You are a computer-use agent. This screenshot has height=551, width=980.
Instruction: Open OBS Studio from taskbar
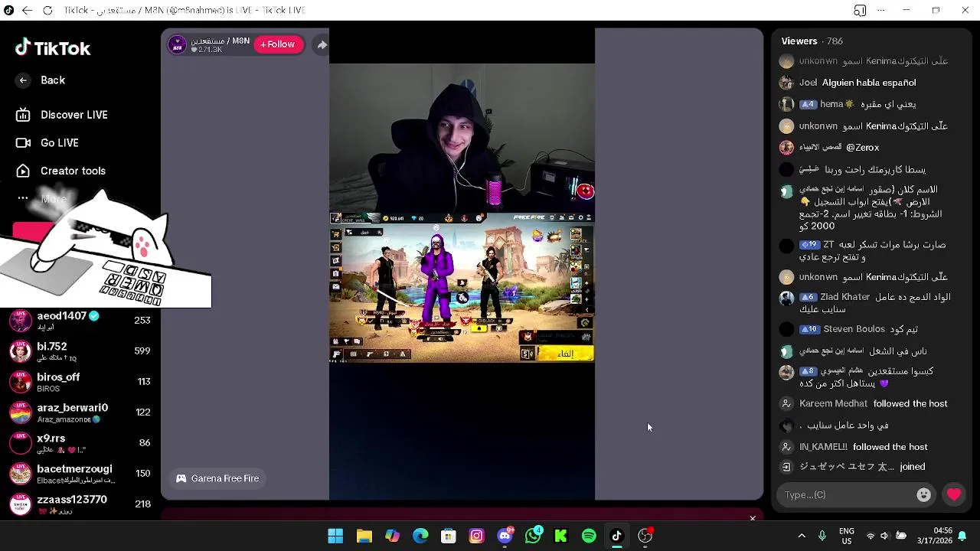(x=645, y=536)
